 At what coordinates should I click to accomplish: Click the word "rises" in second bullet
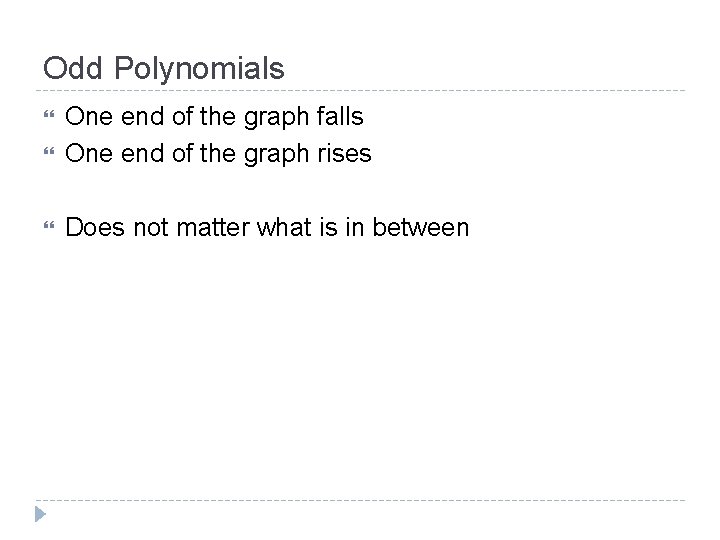[343, 154]
